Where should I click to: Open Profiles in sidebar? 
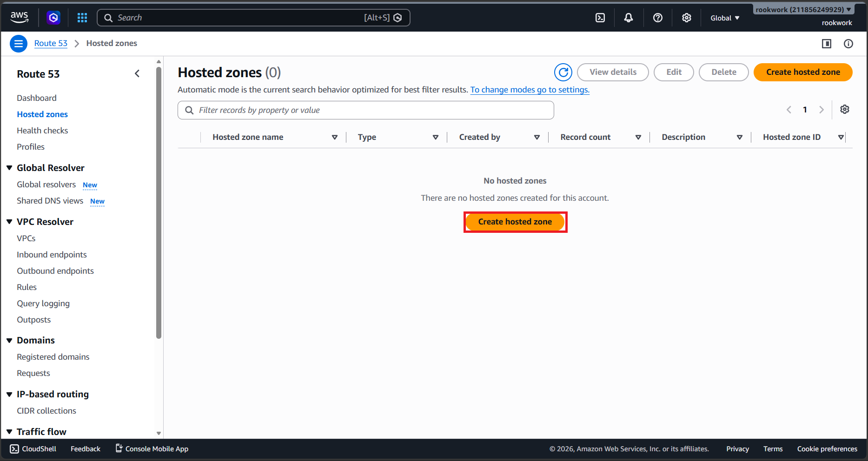pos(31,147)
